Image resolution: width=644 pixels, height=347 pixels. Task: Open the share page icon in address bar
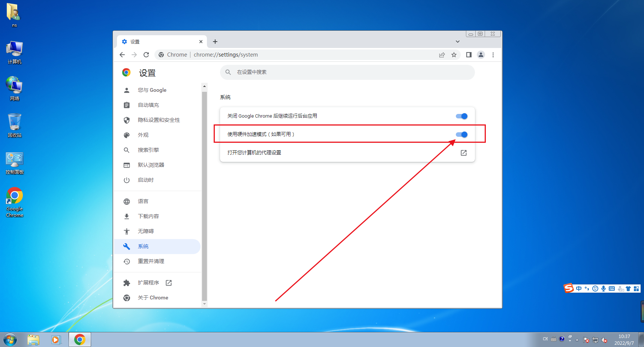[x=442, y=55]
